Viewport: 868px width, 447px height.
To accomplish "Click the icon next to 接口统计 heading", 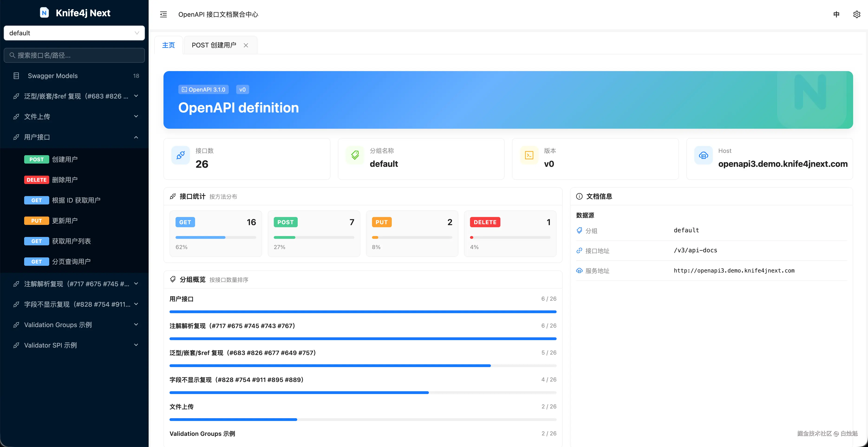I will (173, 197).
